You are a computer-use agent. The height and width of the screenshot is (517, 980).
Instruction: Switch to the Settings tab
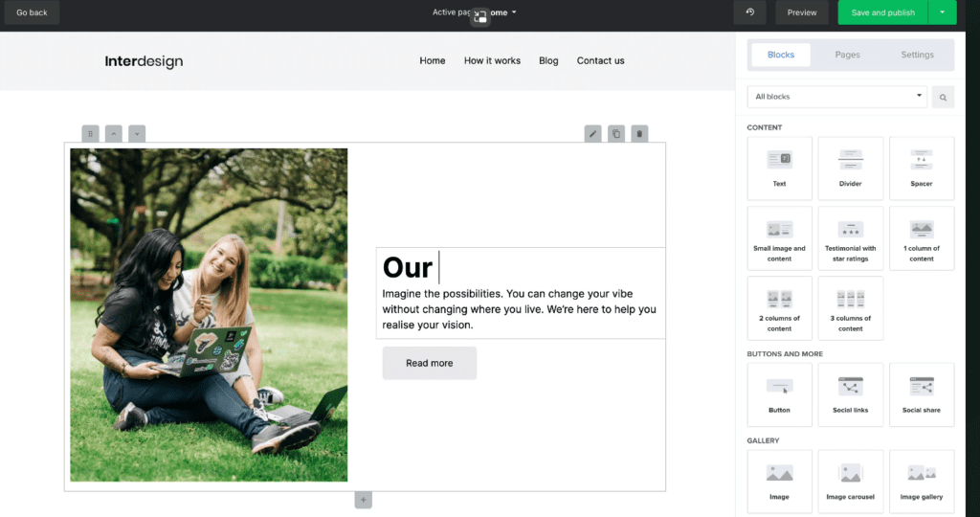pyautogui.click(x=917, y=55)
